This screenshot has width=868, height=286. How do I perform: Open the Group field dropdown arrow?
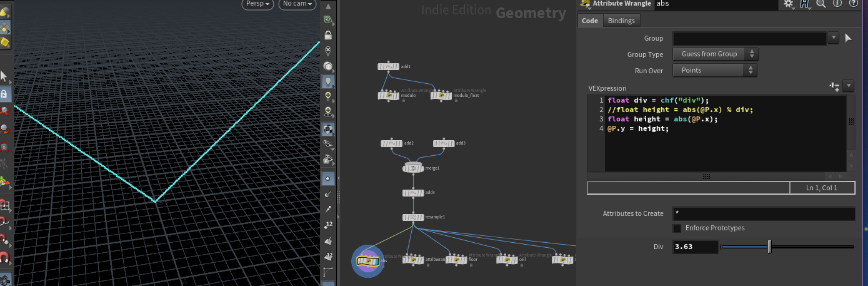click(x=833, y=38)
